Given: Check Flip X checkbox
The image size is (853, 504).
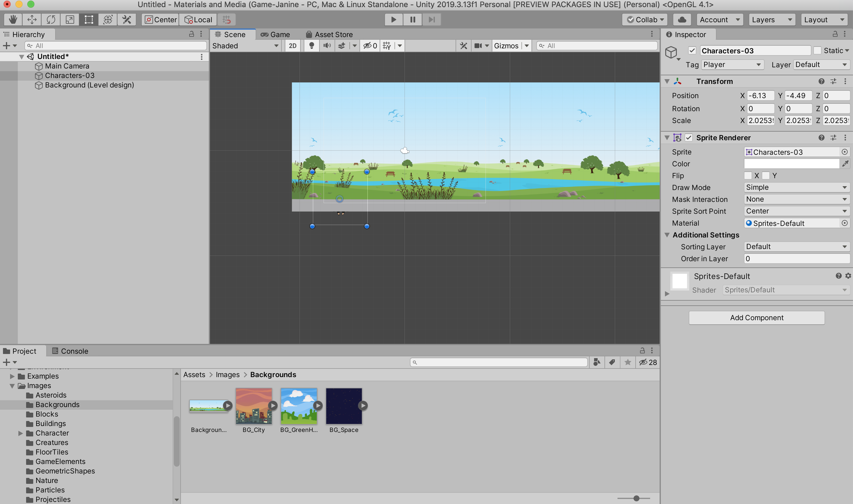Looking at the screenshot, I should pyautogui.click(x=748, y=176).
